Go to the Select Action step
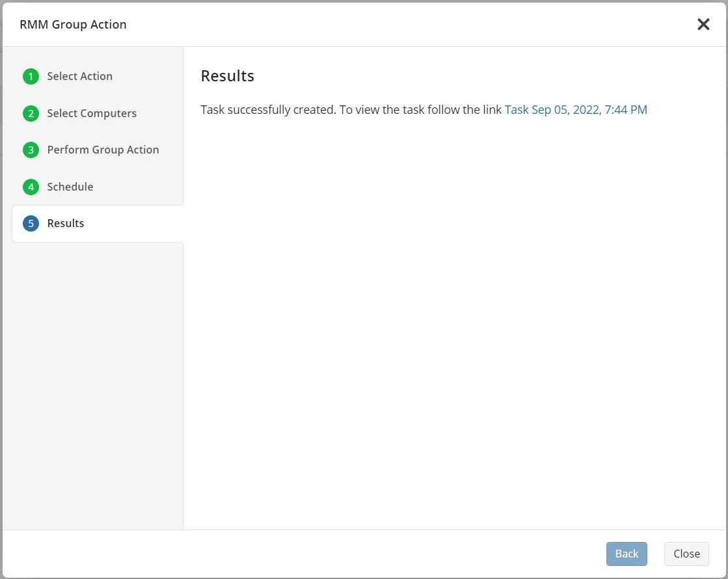The width and height of the screenshot is (728, 579). [x=79, y=76]
